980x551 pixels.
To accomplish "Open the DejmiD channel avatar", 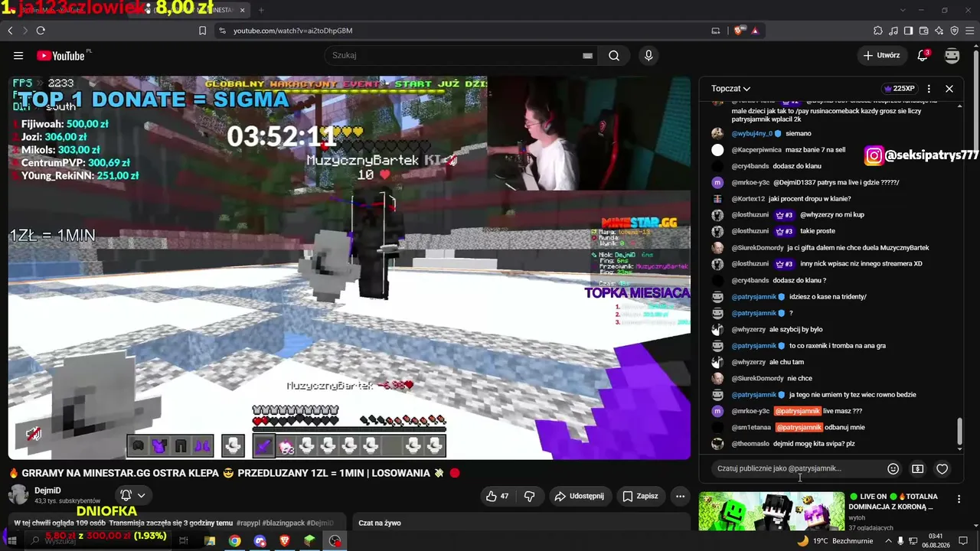I will [18, 495].
